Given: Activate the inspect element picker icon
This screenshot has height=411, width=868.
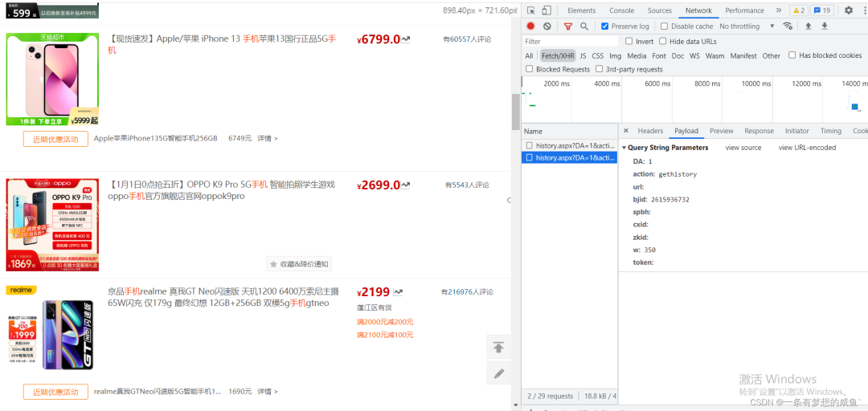Looking at the screenshot, I should pos(531,10).
